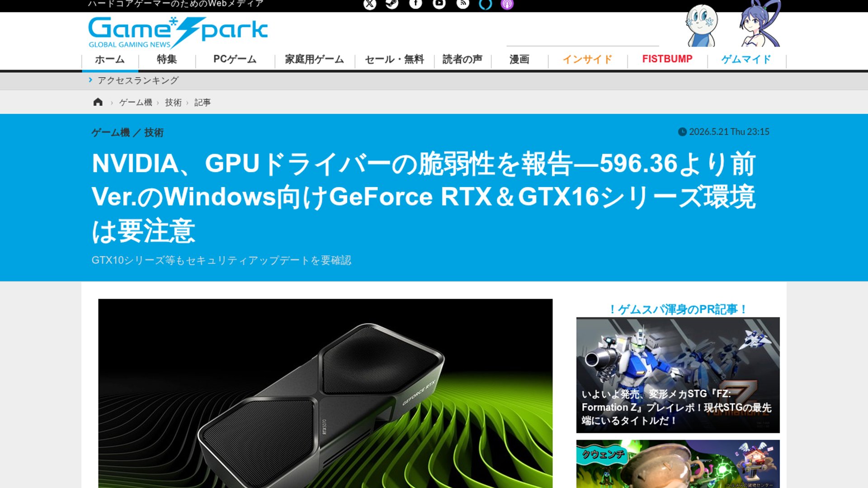Screen dimensions: 868x488
Task: Open the 家庭用ゲーム navigation tab
Action: click(315, 60)
